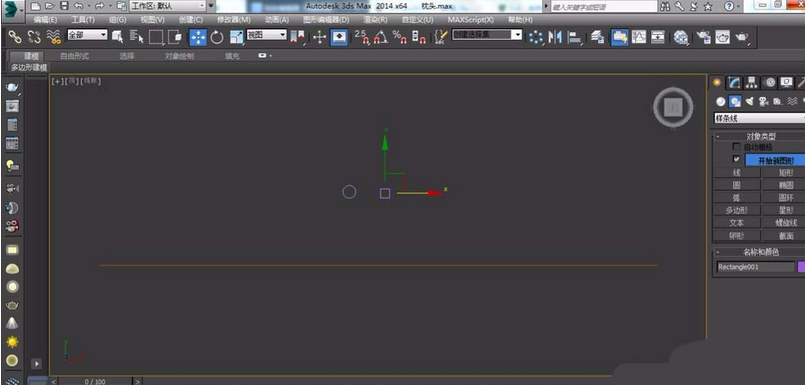This screenshot has height=385, width=805.
Task: Open the 工作区: 默认 workspace dropdown
Action: point(167,6)
